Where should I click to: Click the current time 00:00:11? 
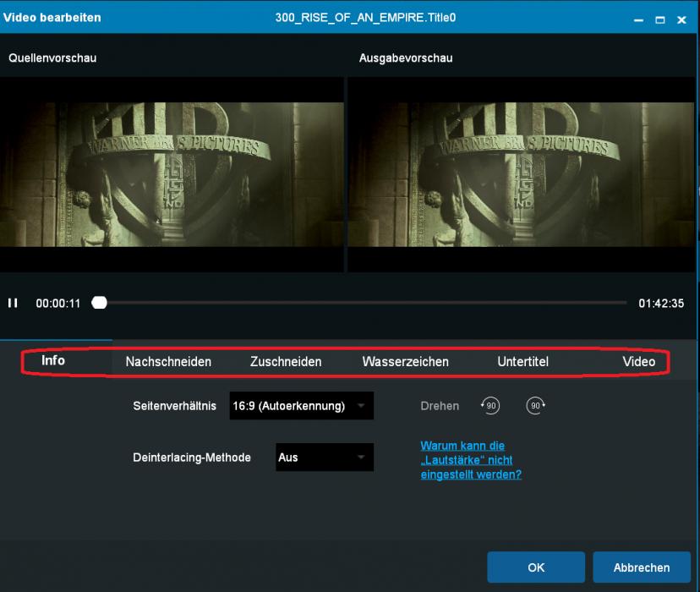58,304
